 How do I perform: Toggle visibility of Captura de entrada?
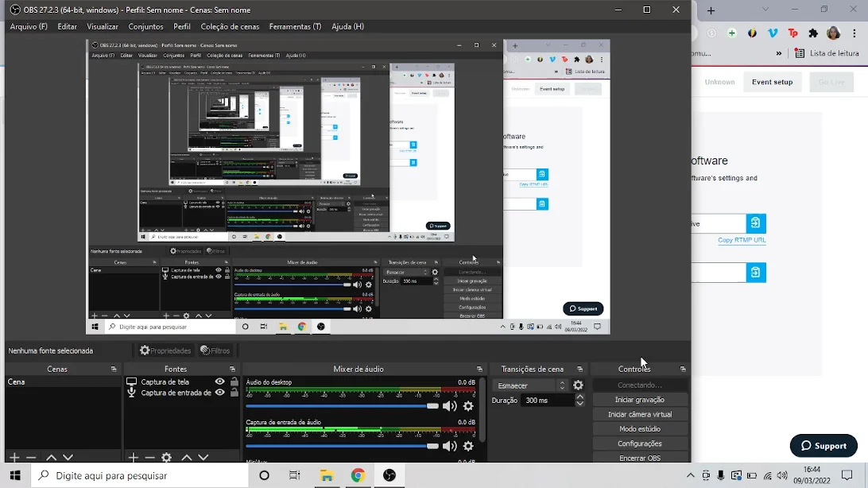pyautogui.click(x=219, y=393)
